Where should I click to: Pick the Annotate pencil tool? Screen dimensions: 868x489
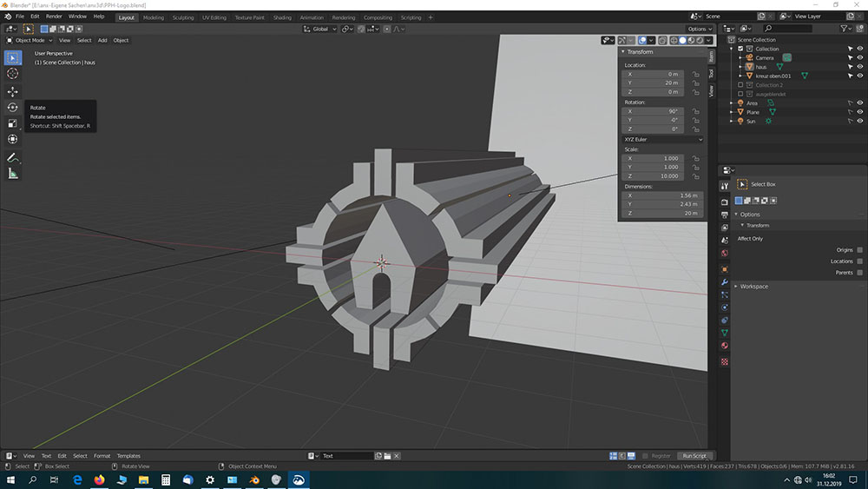click(x=12, y=157)
